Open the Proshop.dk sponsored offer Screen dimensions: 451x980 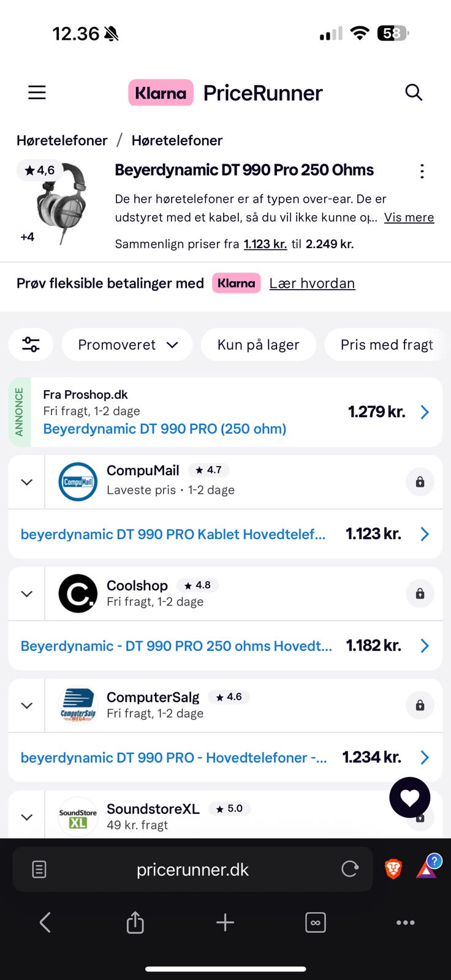(x=225, y=412)
